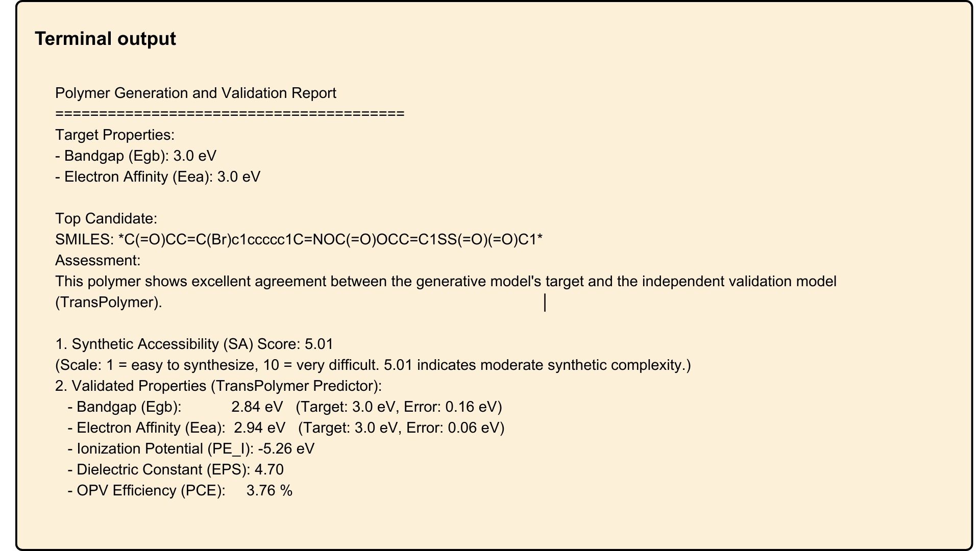Image resolution: width=980 pixels, height=551 pixels.
Task: Click the "Terminal output" heading
Action: point(105,39)
